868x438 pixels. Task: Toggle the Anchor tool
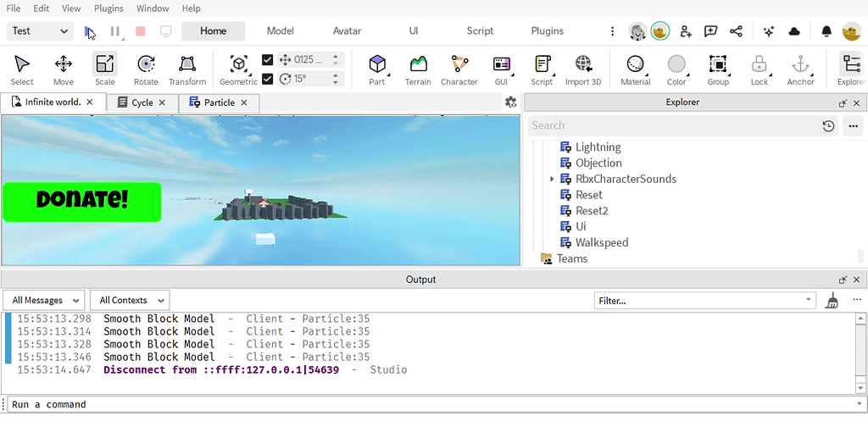click(x=800, y=69)
